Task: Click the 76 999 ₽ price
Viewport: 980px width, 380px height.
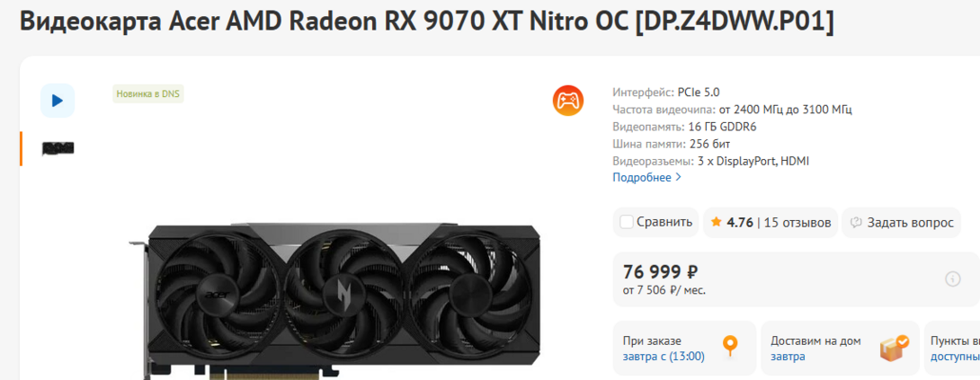Action: pos(660,272)
